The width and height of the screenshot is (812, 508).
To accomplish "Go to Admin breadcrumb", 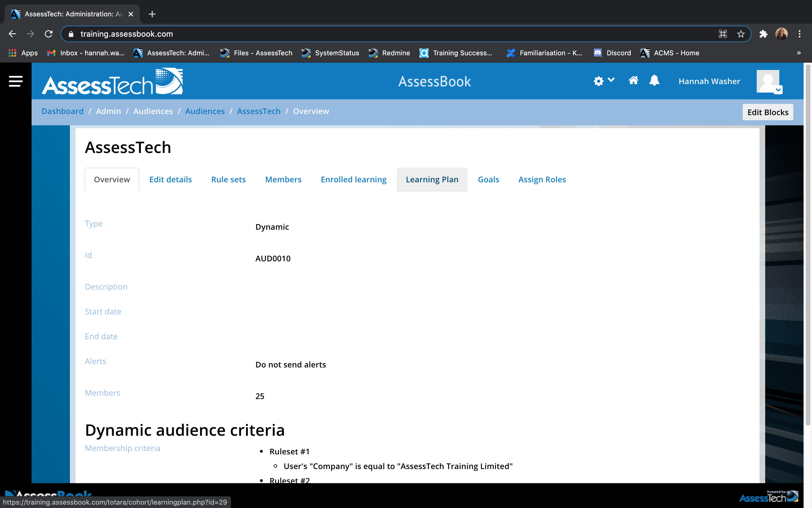I will 108,111.
